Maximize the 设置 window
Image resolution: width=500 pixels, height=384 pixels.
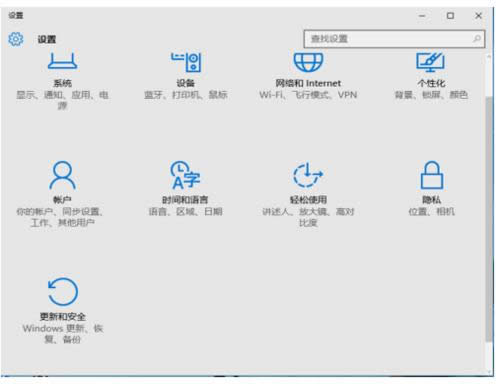coord(450,16)
